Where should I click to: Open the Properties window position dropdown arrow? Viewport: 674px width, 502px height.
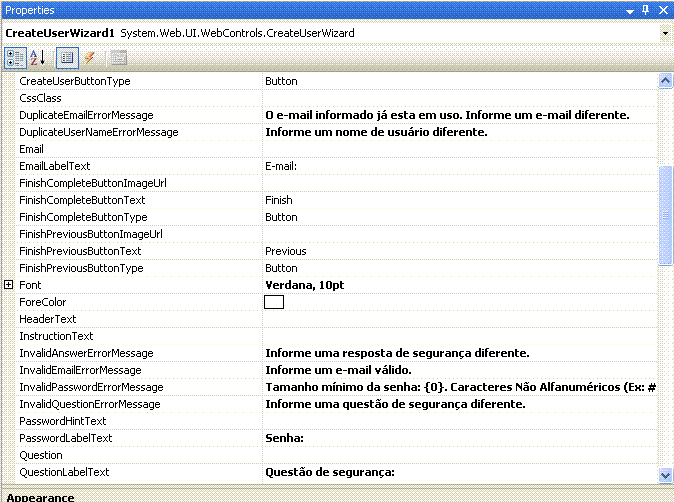click(x=630, y=11)
